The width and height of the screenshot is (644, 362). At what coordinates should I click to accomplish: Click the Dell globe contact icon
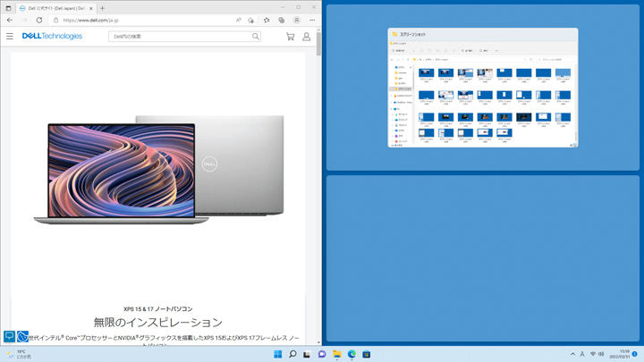22,337
